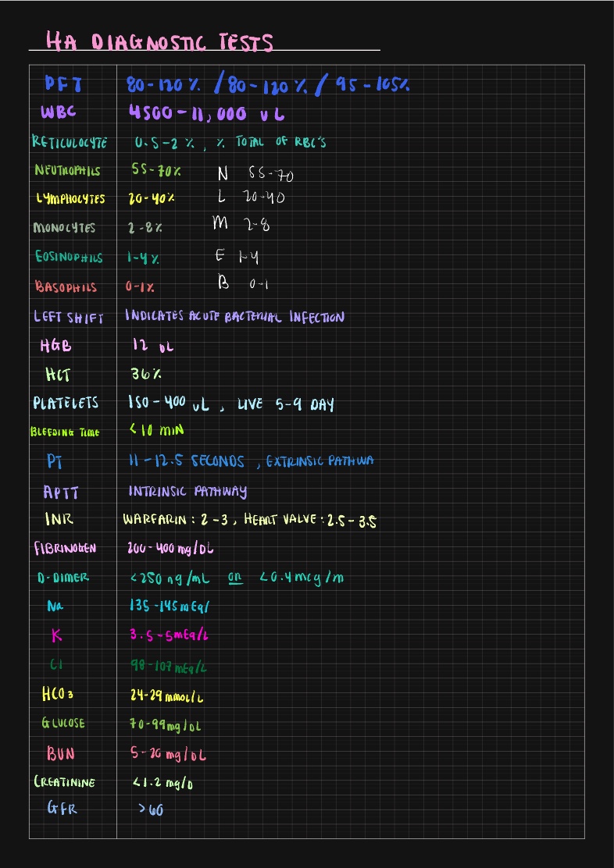Screen dimensions: 614x868
Task: Select the 'RETICULOCYTE' label
Action: 70,142
